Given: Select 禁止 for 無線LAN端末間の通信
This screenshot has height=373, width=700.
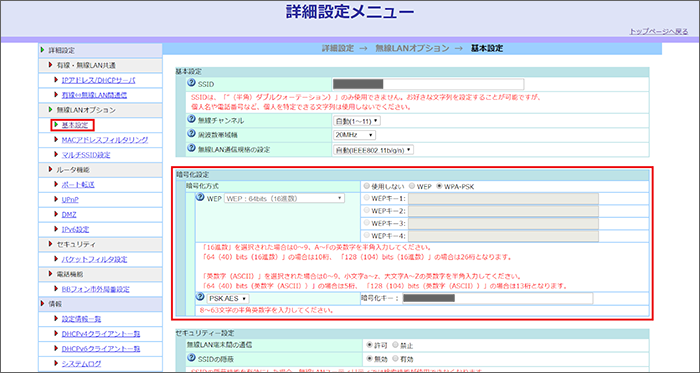Looking at the screenshot, I should tap(395, 345).
